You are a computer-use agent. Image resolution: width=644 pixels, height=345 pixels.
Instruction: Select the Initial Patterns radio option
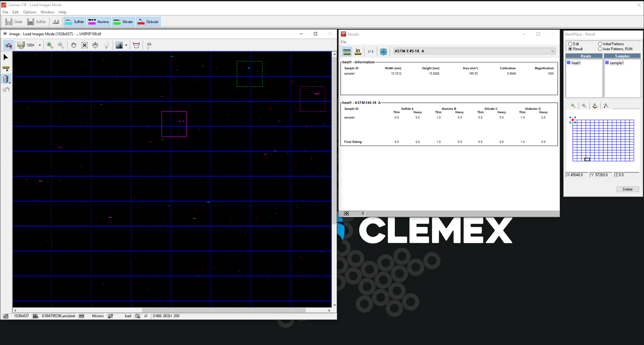[x=600, y=44]
